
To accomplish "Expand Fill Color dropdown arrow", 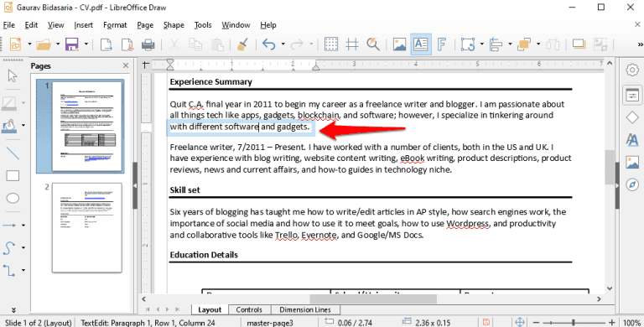I will pyautogui.click(x=23, y=125).
